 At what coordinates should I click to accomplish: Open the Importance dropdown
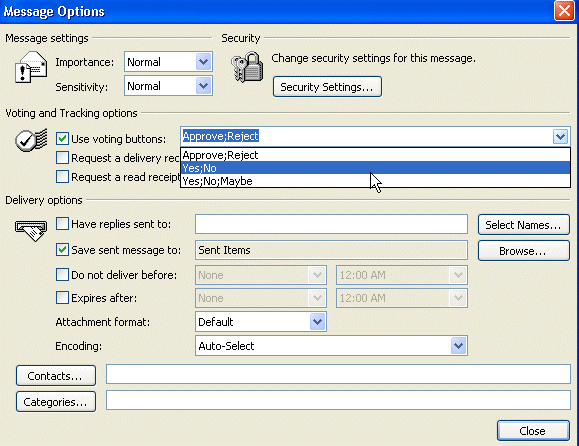click(x=203, y=62)
